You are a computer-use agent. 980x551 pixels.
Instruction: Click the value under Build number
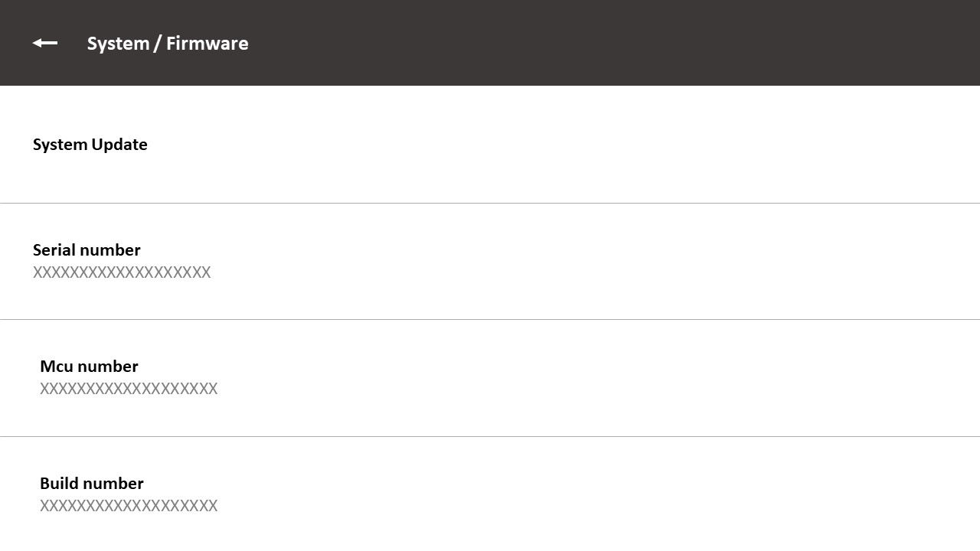tap(129, 506)
